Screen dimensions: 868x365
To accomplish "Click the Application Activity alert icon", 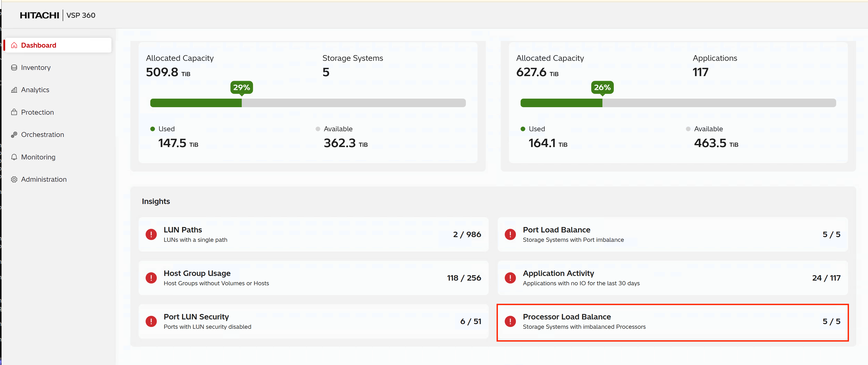I will pyautogui.click(x=510, y=278).
